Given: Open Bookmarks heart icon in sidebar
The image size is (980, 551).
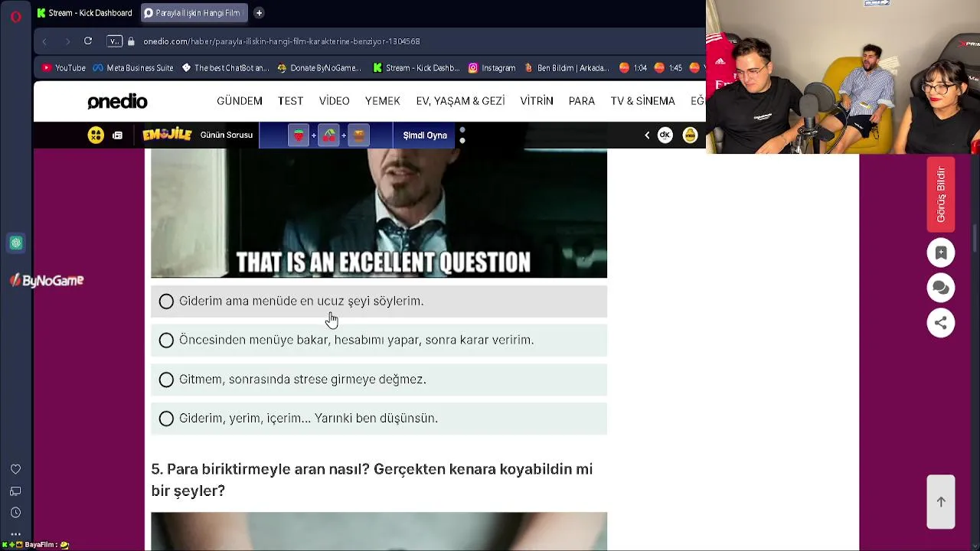Looking at the screenshot, I should [x=15, y=469].
